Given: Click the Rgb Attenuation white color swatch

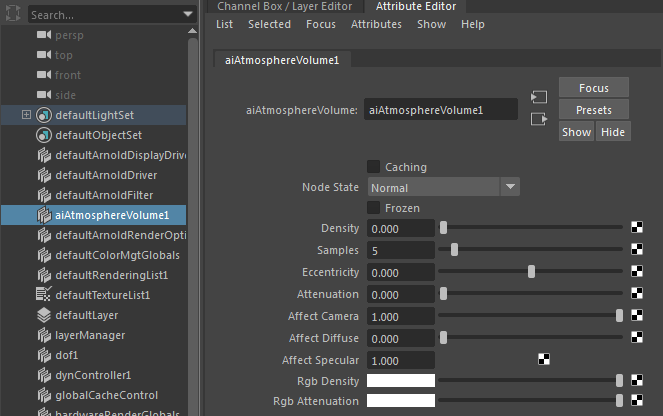Looking at the screenshot, I should pos(401,400).
